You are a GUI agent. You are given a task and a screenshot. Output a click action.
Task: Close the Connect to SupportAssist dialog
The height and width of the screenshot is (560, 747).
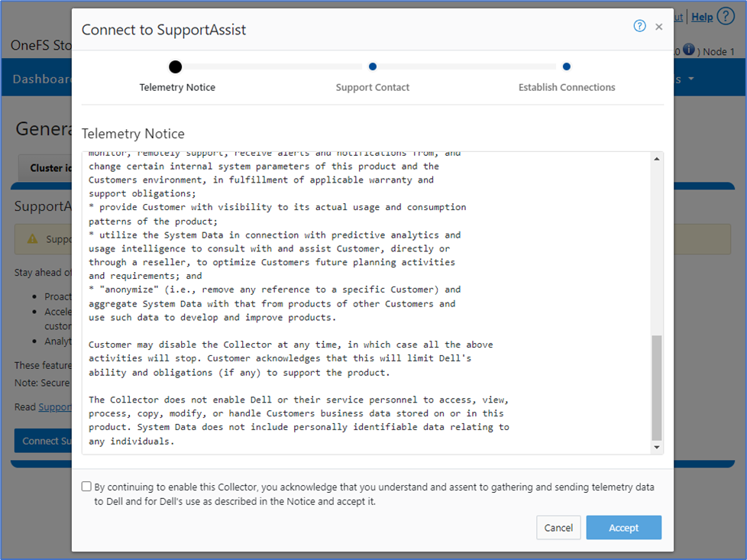659,27
